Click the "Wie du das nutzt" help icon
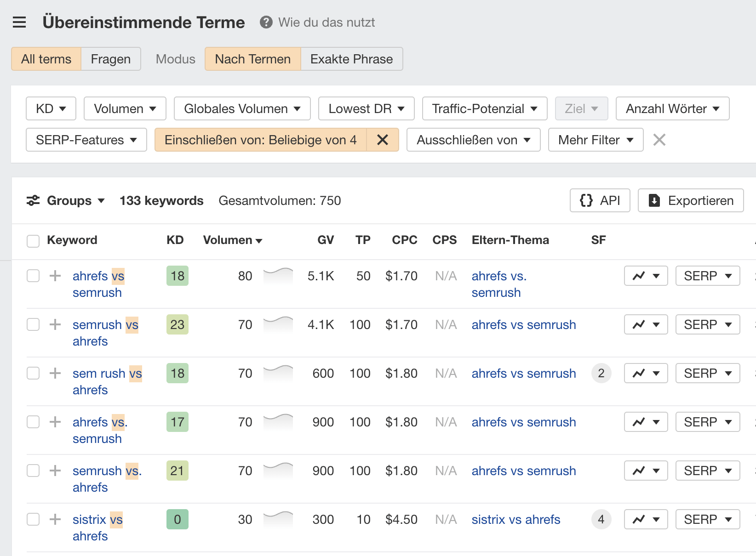 click(265, 22)
